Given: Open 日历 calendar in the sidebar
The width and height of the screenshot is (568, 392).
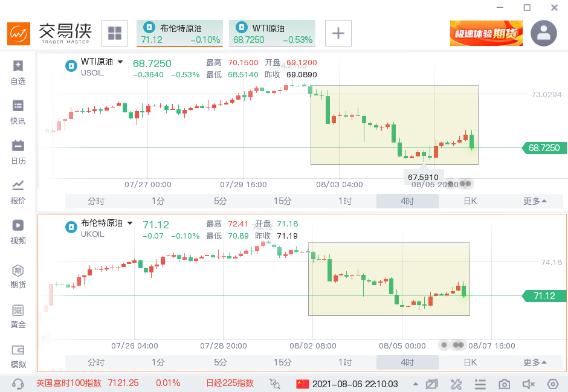Looking at the screenshot, I should pos(18,152).
